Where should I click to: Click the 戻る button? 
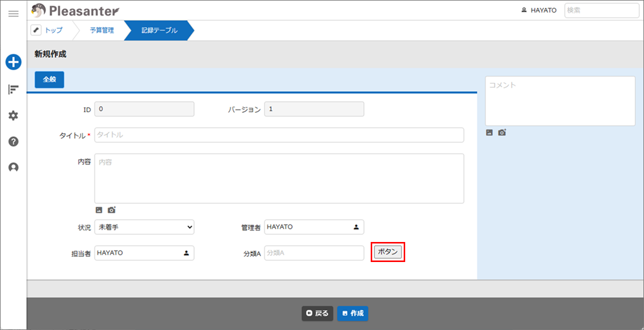tap(317, 313)
